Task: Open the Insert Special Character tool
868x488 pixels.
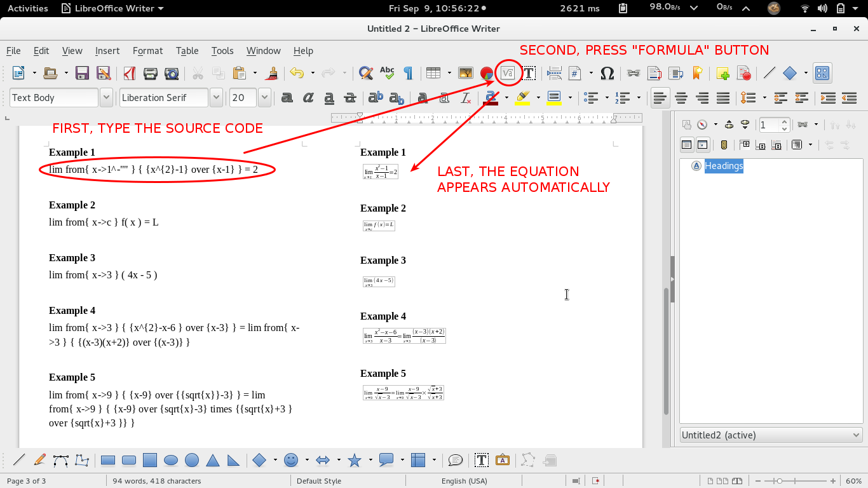Action: point(607,73)
